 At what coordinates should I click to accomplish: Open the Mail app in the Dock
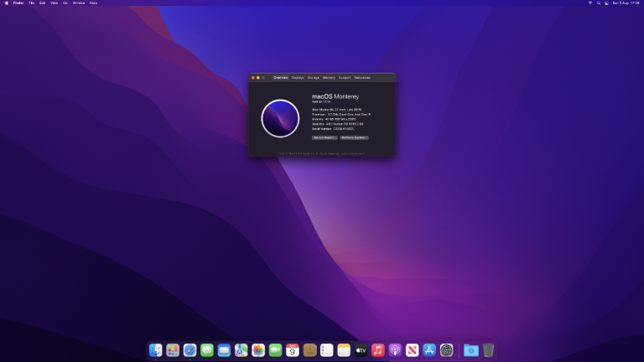point(224,350)
